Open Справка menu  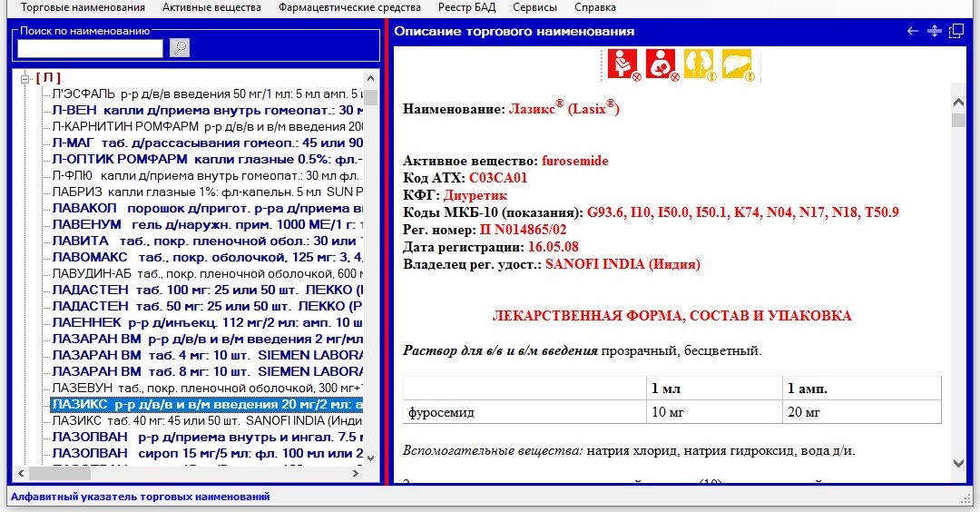point(595,7)
